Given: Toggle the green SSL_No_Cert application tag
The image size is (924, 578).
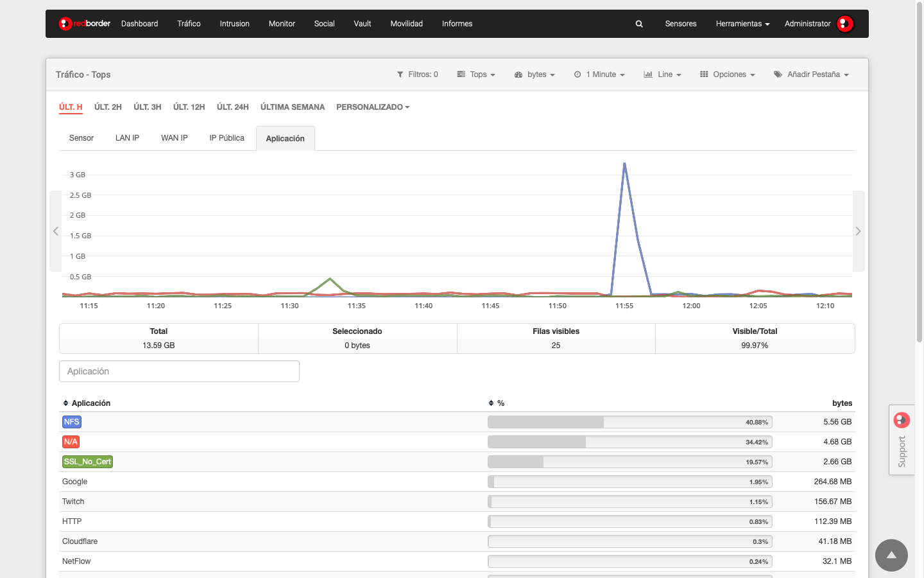Looking at the screenshot, I should point(87,462).
